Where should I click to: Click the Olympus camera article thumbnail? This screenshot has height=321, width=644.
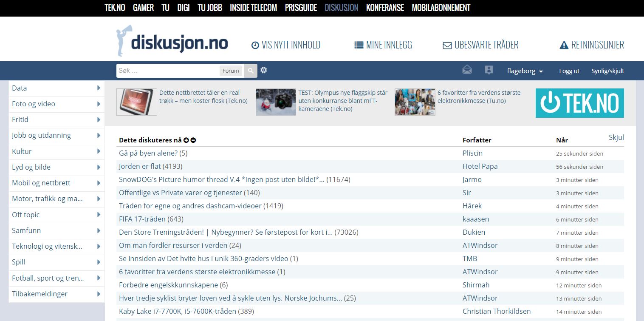(276, 102)
